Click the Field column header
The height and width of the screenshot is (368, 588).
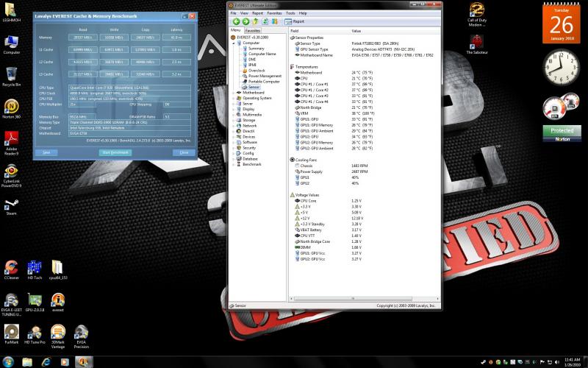tap(320, 31)
